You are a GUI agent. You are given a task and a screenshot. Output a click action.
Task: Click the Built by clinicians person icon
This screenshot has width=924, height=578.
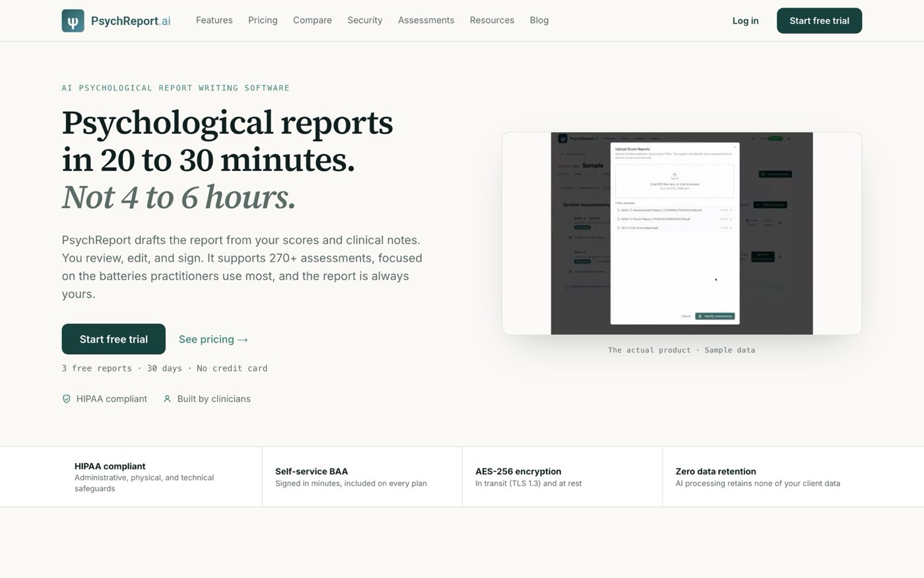(167, 399)
